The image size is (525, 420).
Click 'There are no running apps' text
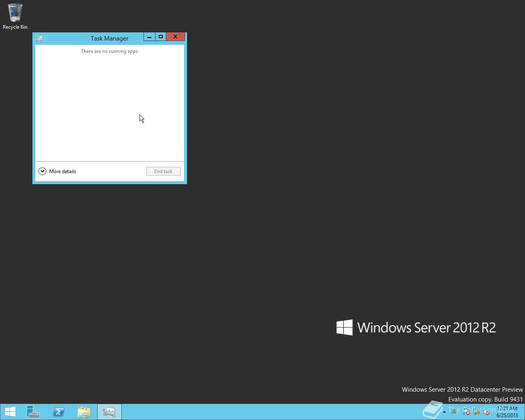coord(109,51)
